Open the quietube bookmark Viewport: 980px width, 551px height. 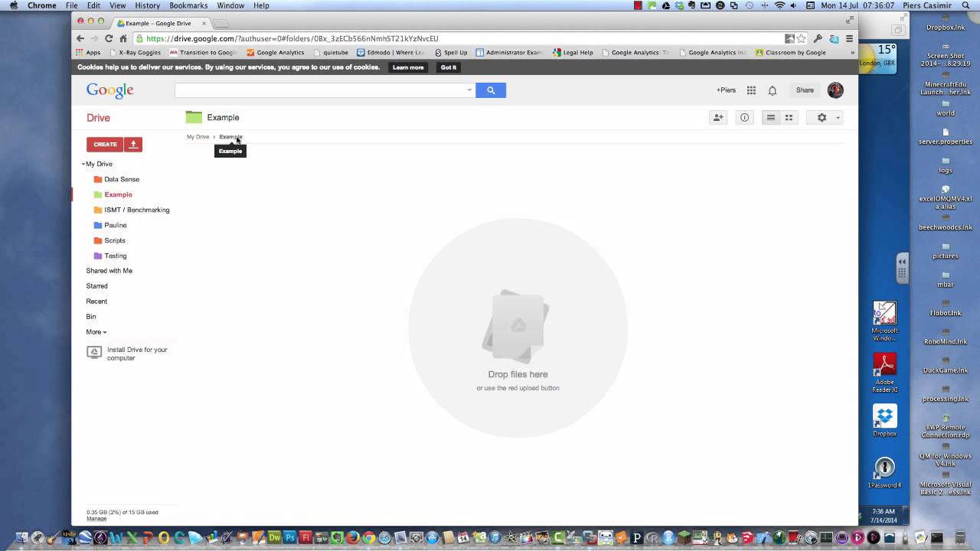331,53
